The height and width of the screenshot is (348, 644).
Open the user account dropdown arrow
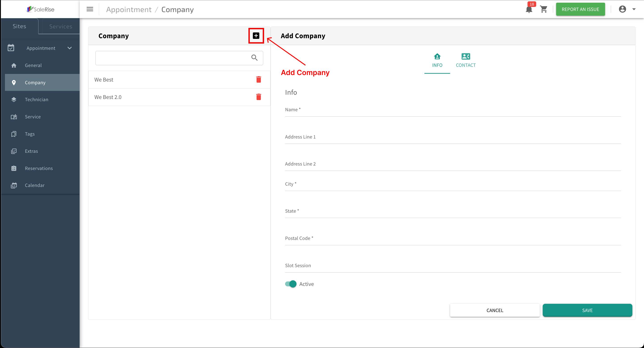[634, 9]
